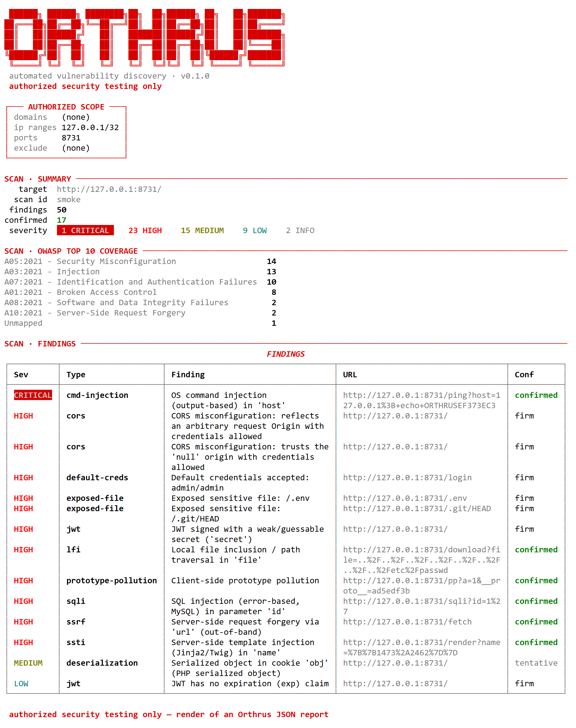Select the ip ranges value 127.0.0.1/32
Screen dimensions: 576x728
coord(90,127)
